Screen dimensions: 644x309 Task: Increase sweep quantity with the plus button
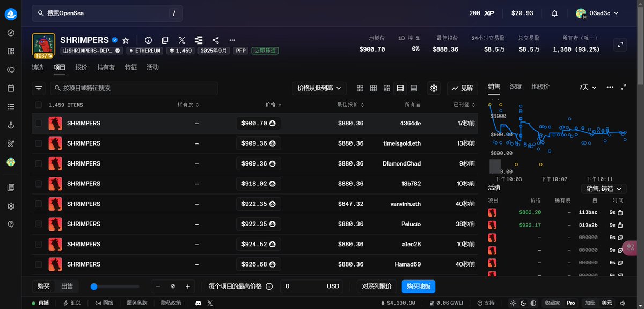point(187,286)
